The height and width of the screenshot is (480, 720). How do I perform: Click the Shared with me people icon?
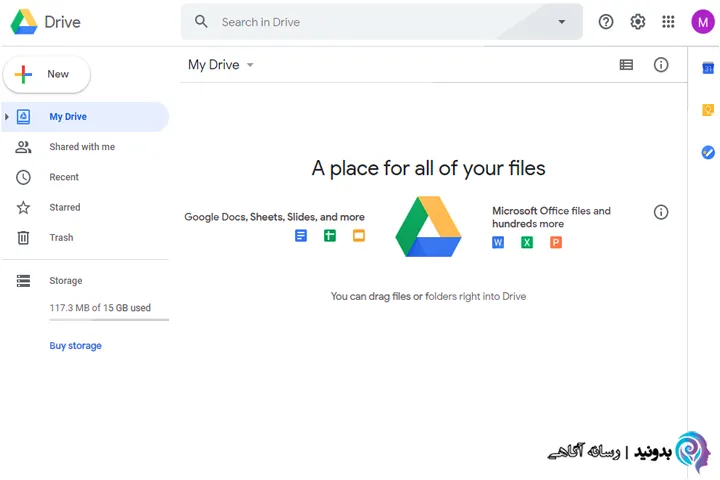(x=23, y=147)
